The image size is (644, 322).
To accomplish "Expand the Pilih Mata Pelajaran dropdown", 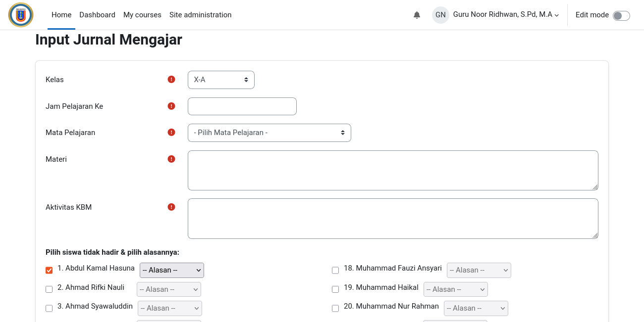I will [x=269, y=133].
